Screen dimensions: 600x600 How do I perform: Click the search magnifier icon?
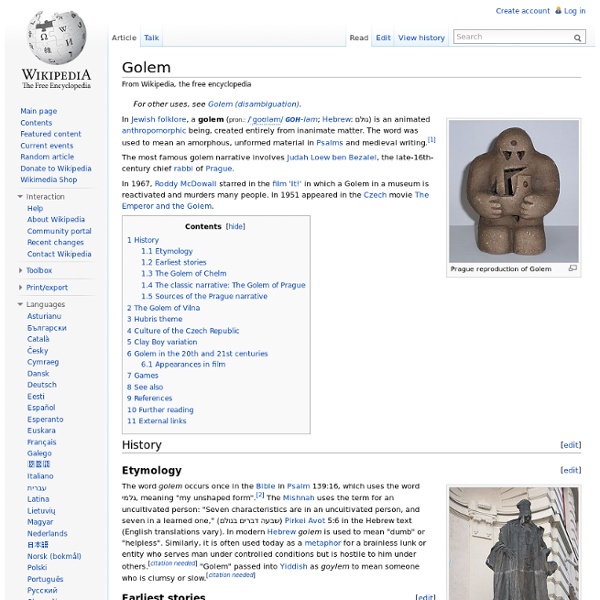pyautogui.click(x=577, y=38)
